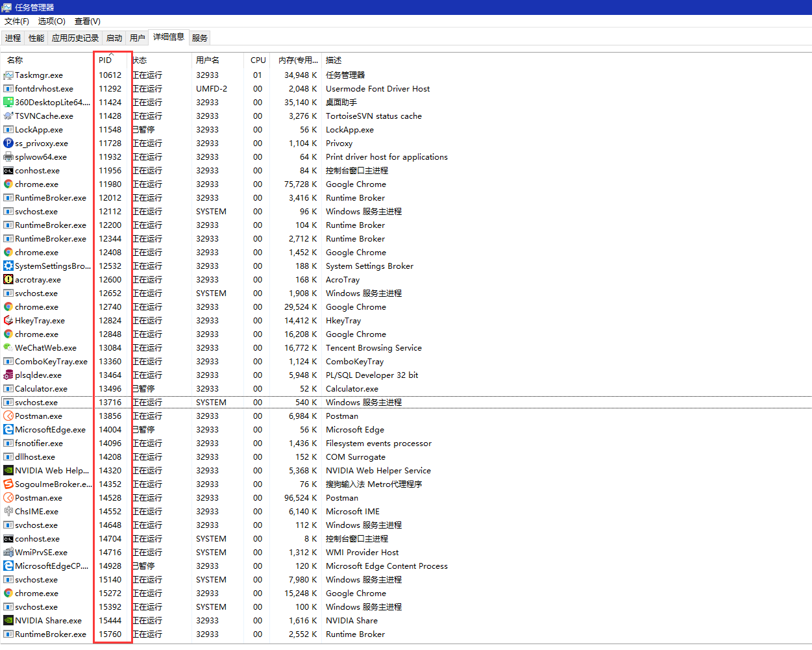Viewport: 812px width, 650px height.
Task: Click PID 13716 svchost.exe row
Action: tap(406, 403)
